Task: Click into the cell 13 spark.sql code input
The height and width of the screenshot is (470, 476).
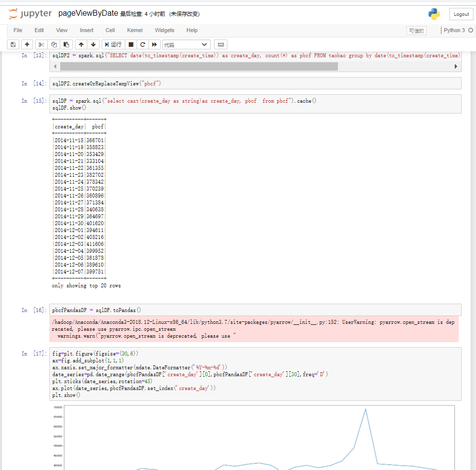Action: (x=256, y=56)
